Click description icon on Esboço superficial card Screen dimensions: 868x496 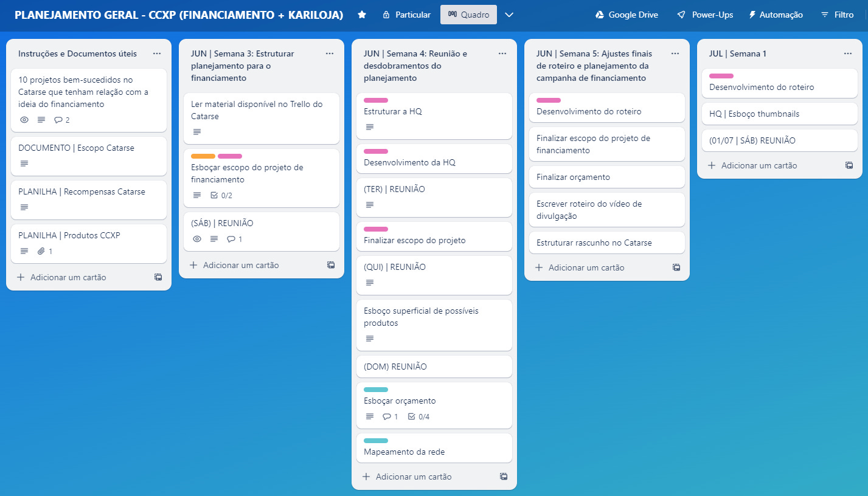tap(370, 339)
